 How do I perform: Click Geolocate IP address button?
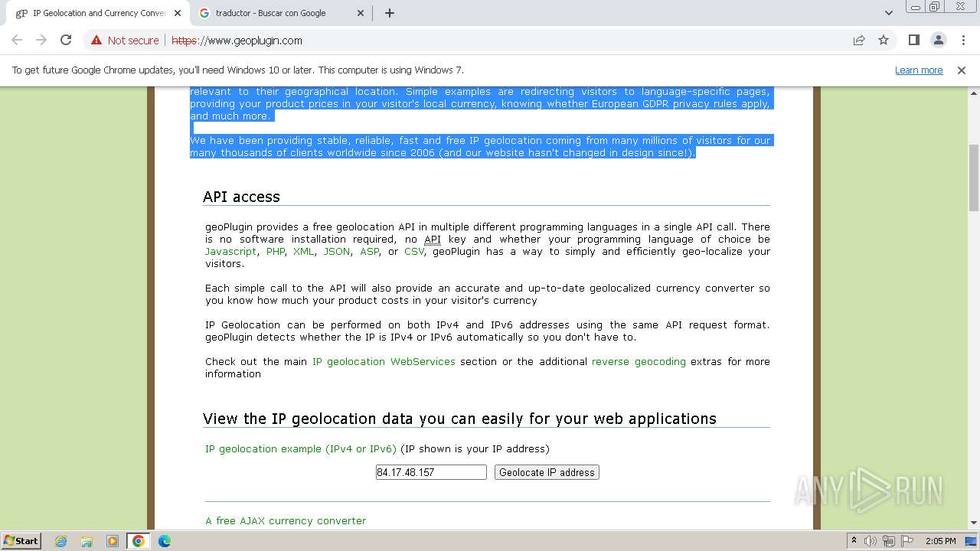coord(547,472)
